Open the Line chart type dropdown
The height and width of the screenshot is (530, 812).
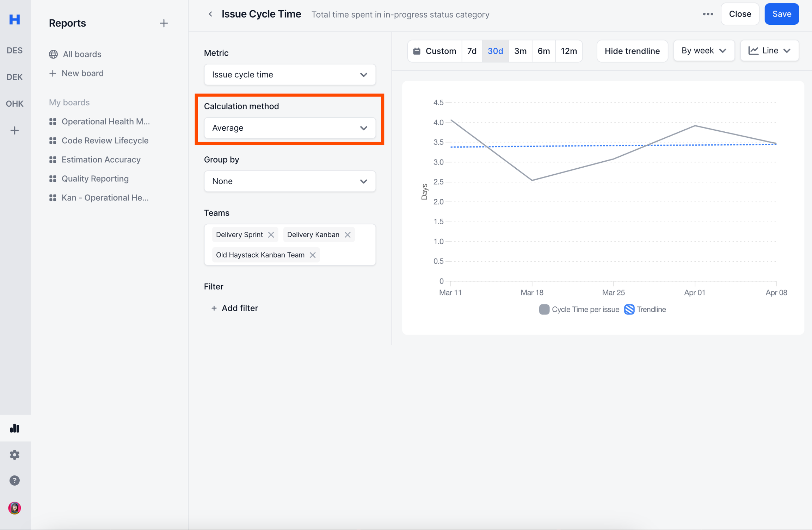[769, 51]
